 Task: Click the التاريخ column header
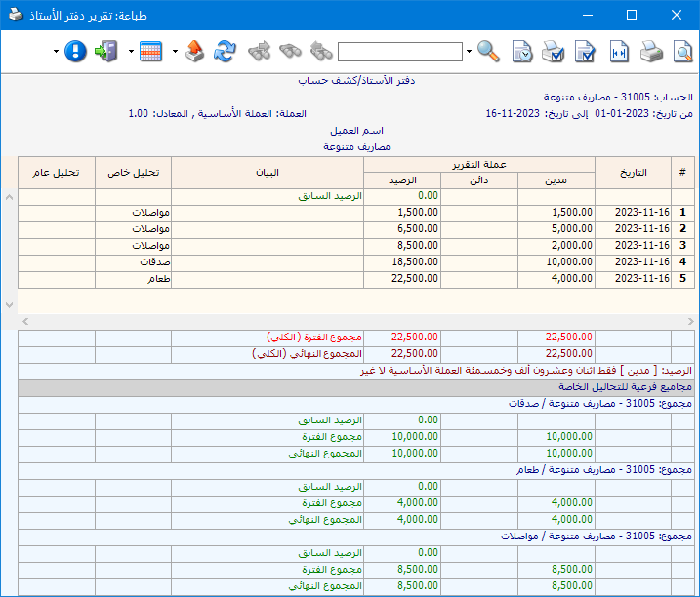(633, 173)
